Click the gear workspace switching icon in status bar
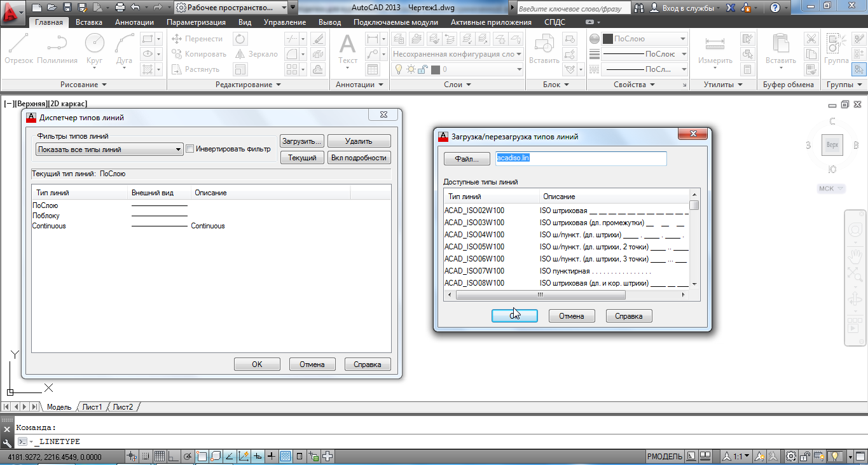Image resolution: width=868 pixels, height=465 pixels. pyautogui.click(x=790, y=456)
